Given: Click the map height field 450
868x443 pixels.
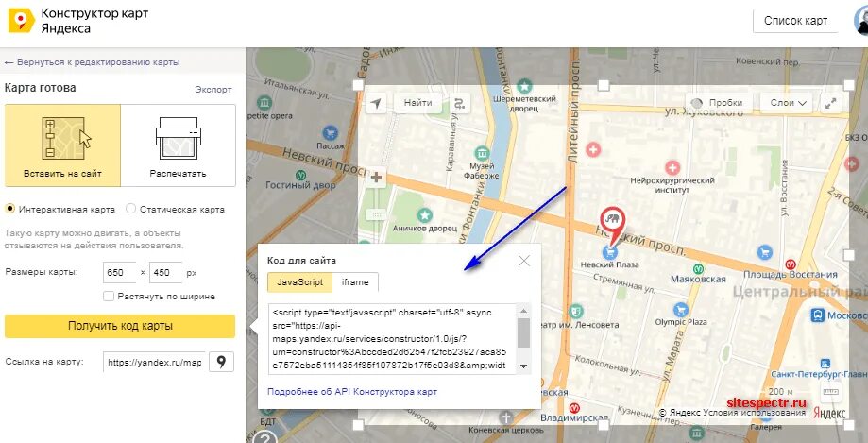Looking at the screenshot, I should (165, 272).
